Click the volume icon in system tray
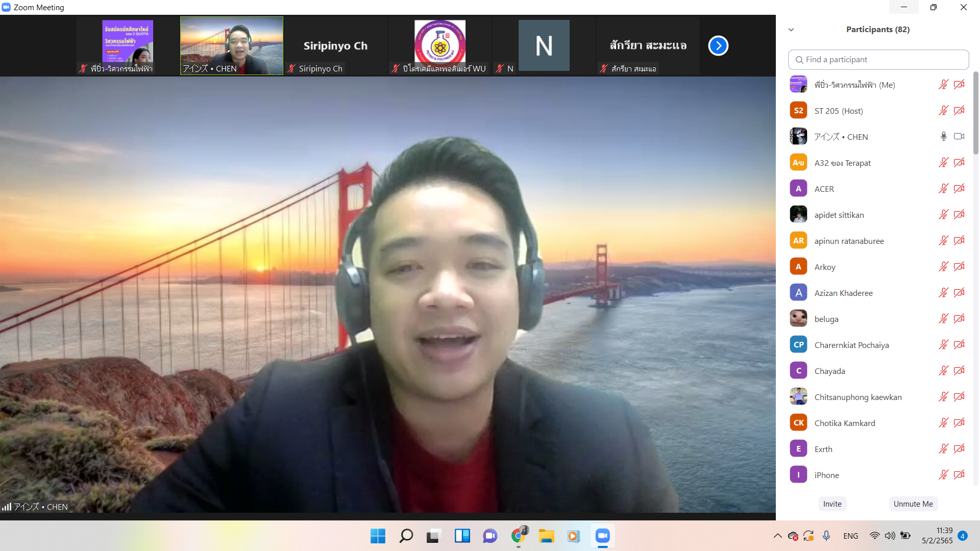The height and width of the screenshot is (551, 980). 890,536
